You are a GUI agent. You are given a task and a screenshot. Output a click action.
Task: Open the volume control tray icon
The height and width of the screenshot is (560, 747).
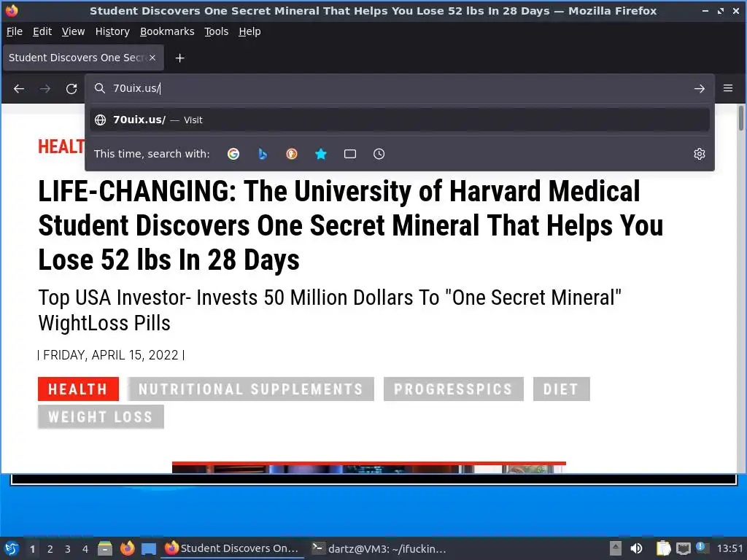pyautogui.click(x=636, y=548)
